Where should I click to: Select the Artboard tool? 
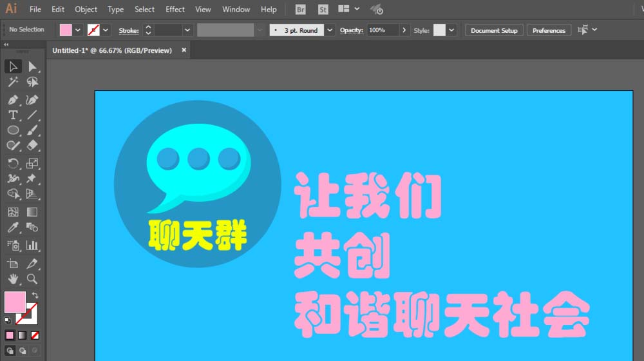pyautogui.click(x=13, y=264)
